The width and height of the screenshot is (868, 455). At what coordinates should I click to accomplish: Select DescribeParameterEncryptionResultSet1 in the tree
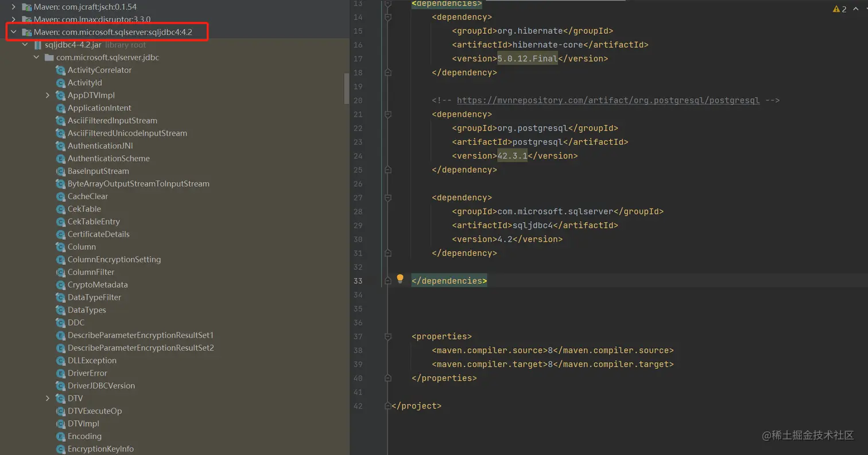(141, 336)
